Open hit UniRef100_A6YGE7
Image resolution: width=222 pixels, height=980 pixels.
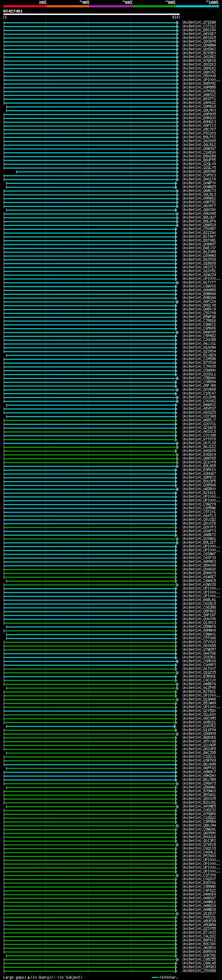point(199,34)
